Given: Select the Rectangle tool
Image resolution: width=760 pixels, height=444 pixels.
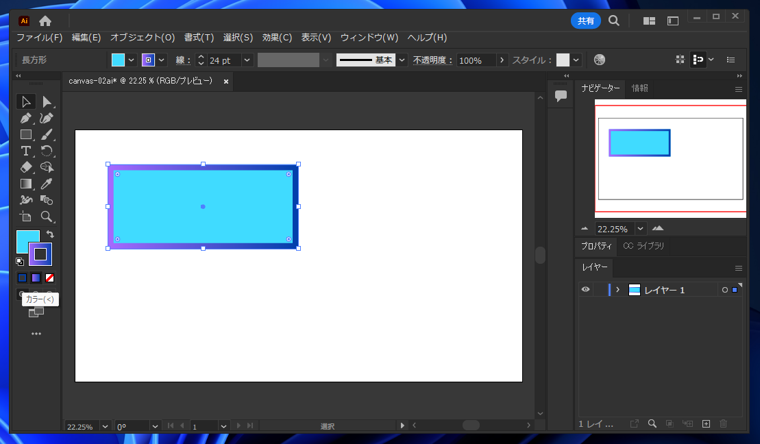Looking at the screenshot, I should [26, 135].
